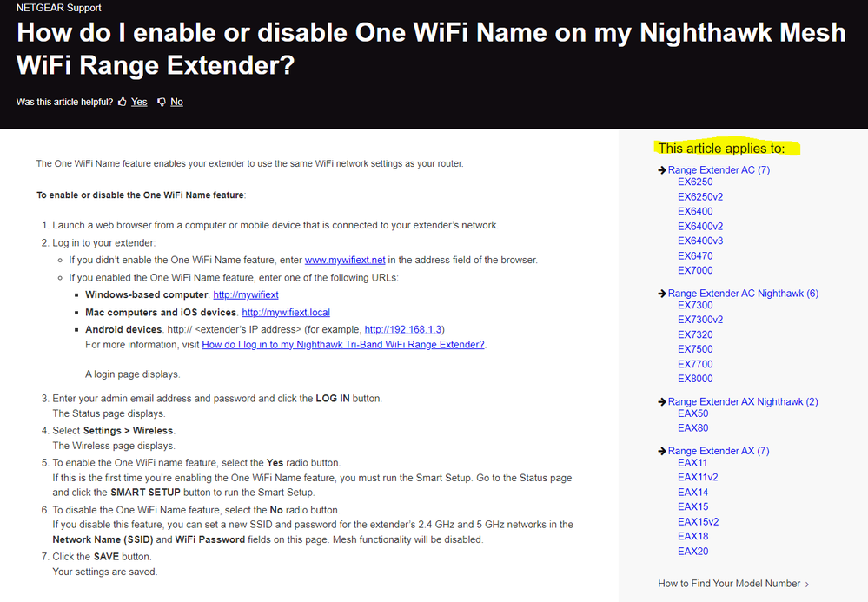Select the EX7300v2 model link
Screen dimensions: 868x602
[700, 320]
